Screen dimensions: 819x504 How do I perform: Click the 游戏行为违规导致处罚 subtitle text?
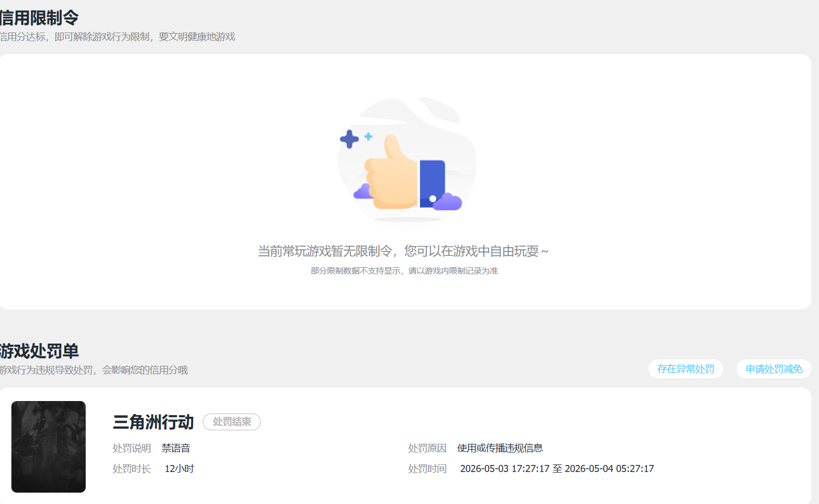(x=93, y=370)
